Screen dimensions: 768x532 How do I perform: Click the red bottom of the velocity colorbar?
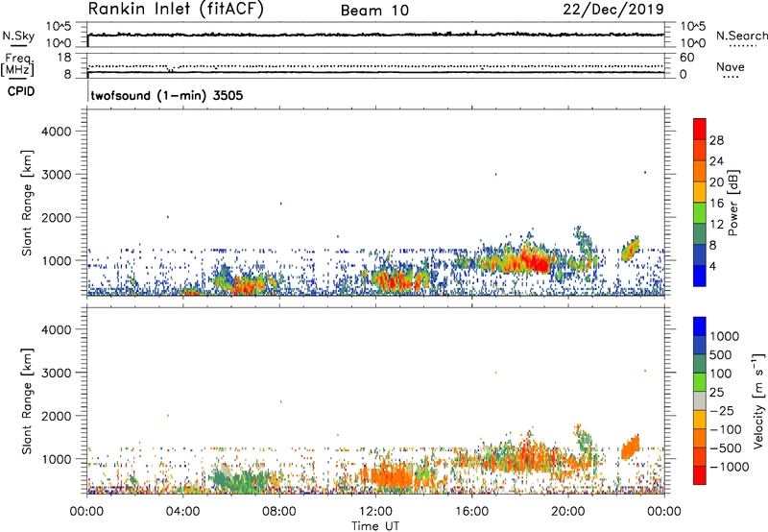click(x=700, y=475)
